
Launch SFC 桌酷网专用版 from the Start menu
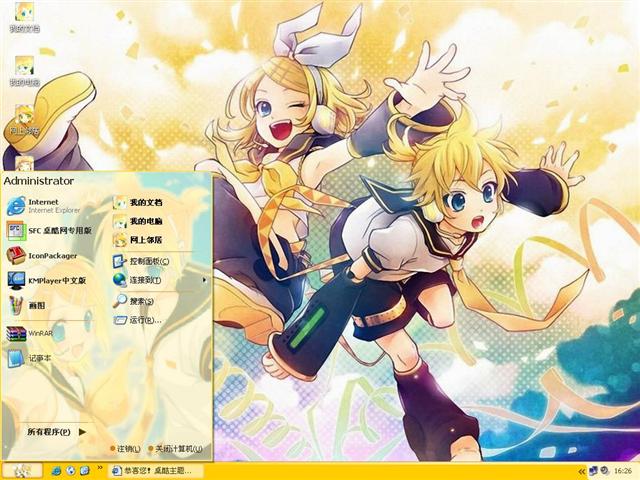[50, 231]
